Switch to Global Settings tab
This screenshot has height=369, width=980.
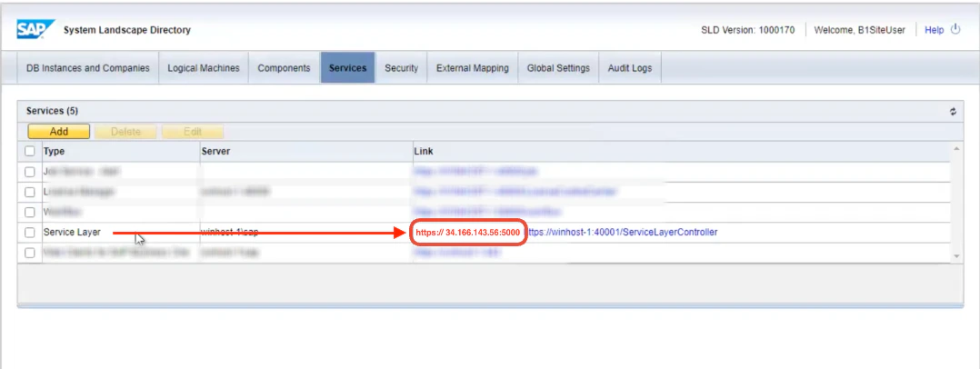558,68
